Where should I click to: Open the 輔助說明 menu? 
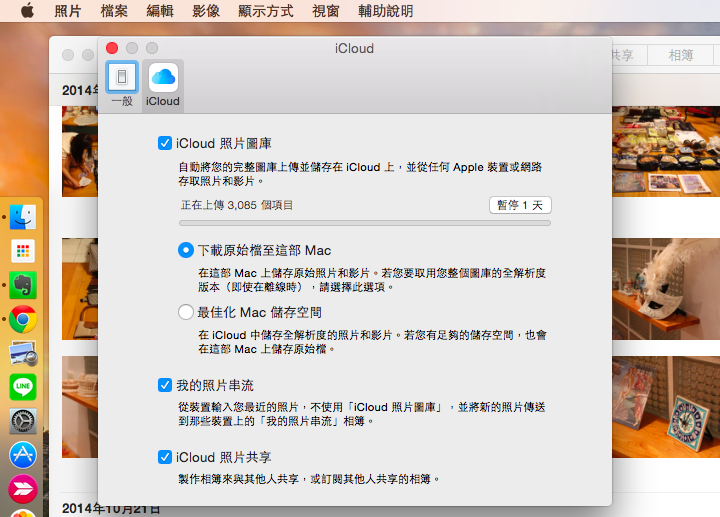point(386,11)
